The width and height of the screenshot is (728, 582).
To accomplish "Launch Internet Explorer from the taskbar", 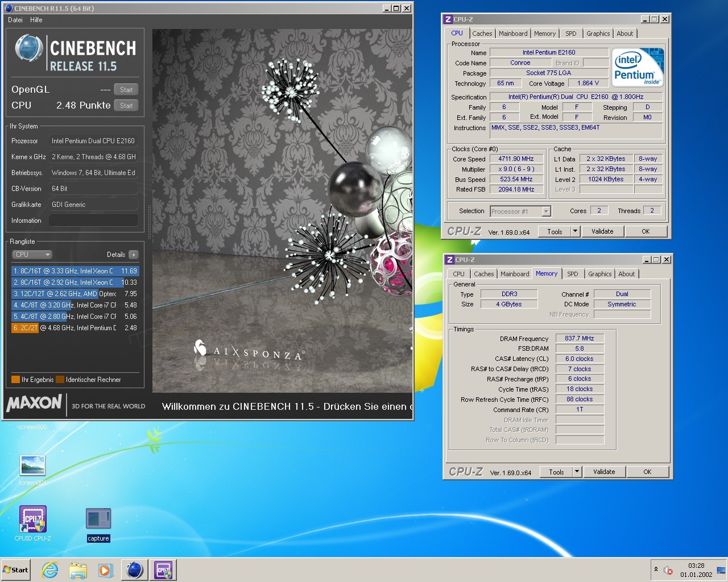I will coord(50,570).
